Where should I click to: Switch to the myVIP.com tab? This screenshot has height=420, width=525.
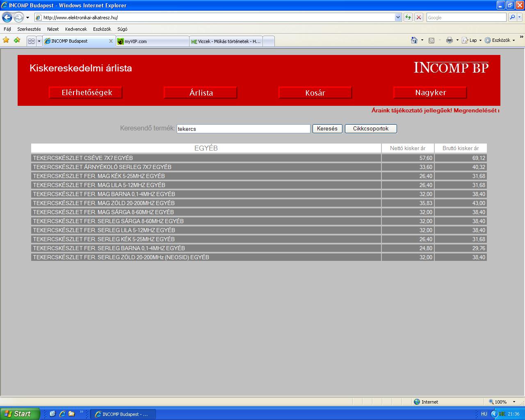click(152, 41)
